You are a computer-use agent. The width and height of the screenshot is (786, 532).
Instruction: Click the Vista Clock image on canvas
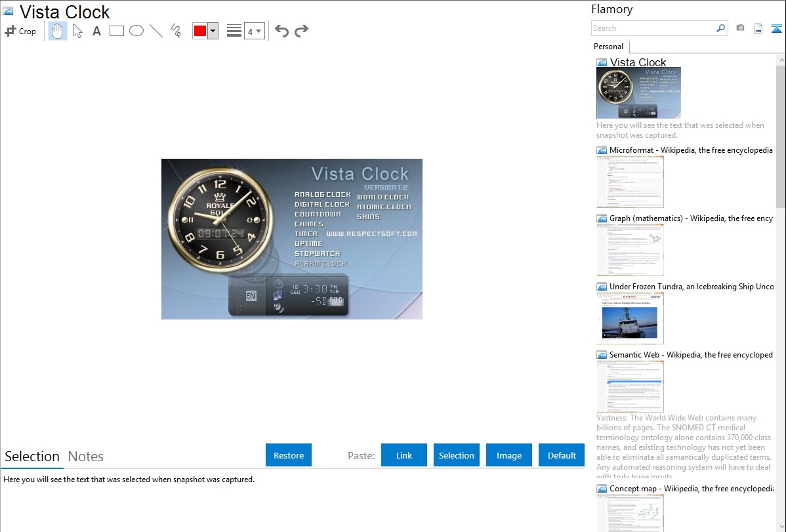292,239
